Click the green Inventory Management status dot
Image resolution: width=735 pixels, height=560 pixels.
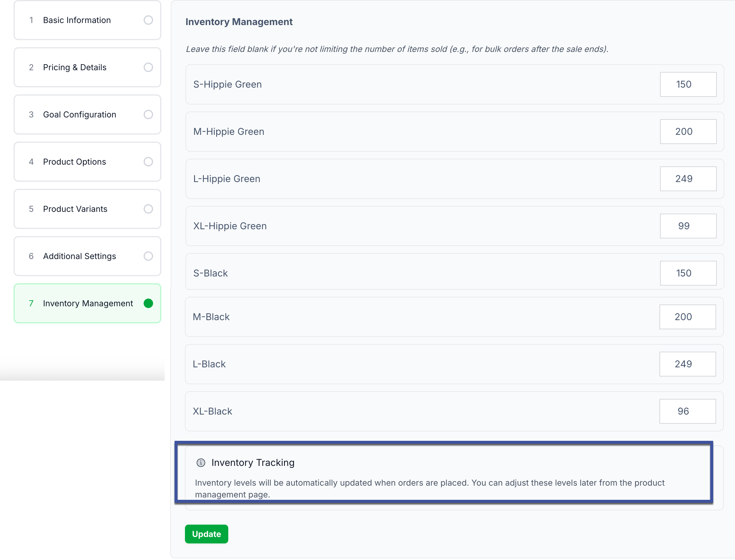point(148,303)
